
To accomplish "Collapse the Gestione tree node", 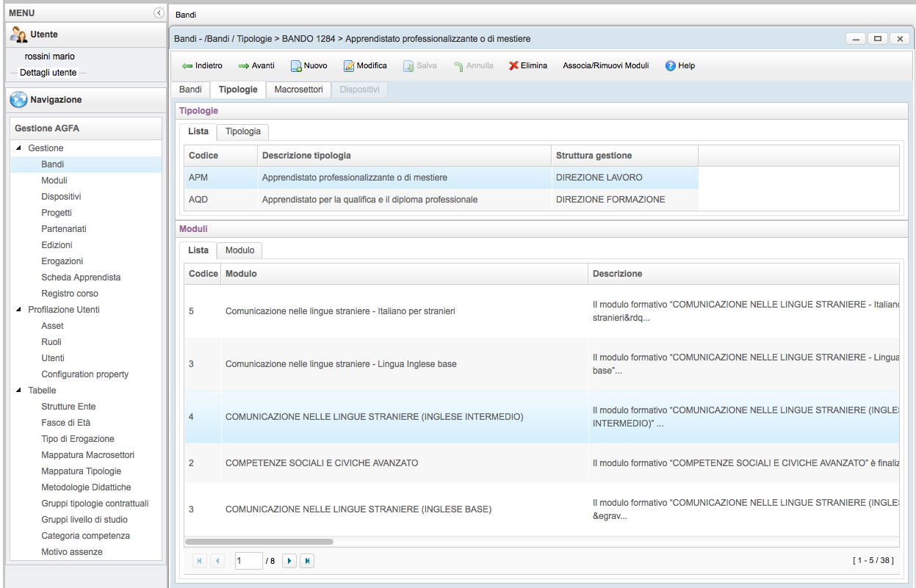I will pyautogui.click(x=18, y=148).
